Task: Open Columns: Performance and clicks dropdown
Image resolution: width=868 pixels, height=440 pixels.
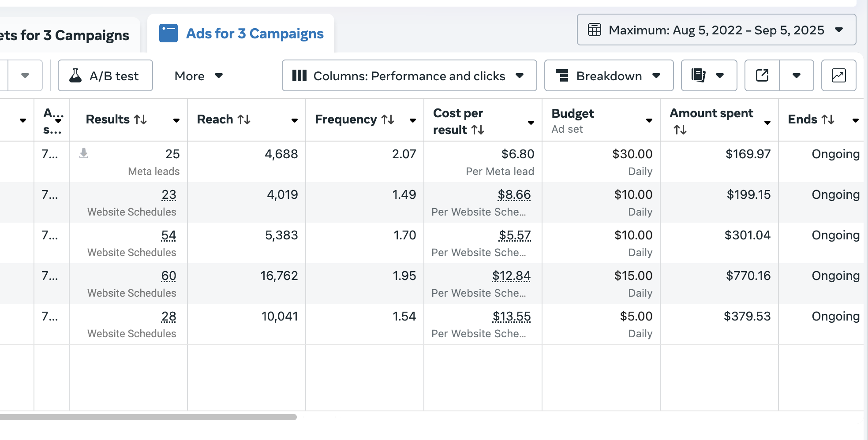Action: [x=409, y=75]
